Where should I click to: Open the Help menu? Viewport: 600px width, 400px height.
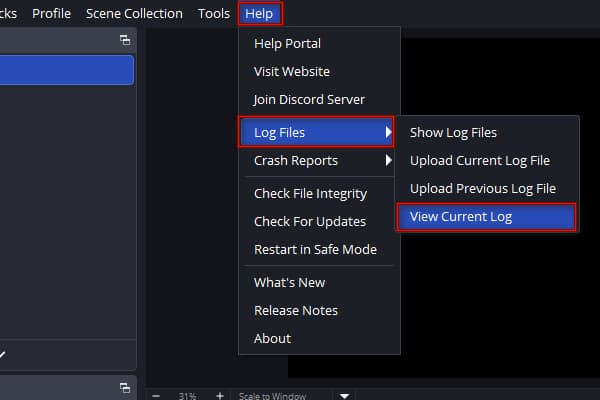click(259, 14)
